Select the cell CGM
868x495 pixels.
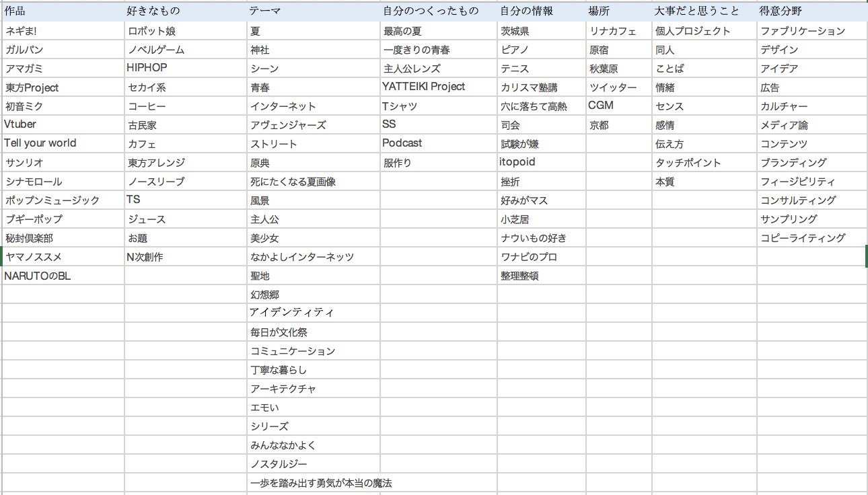[x=618, y=106]
